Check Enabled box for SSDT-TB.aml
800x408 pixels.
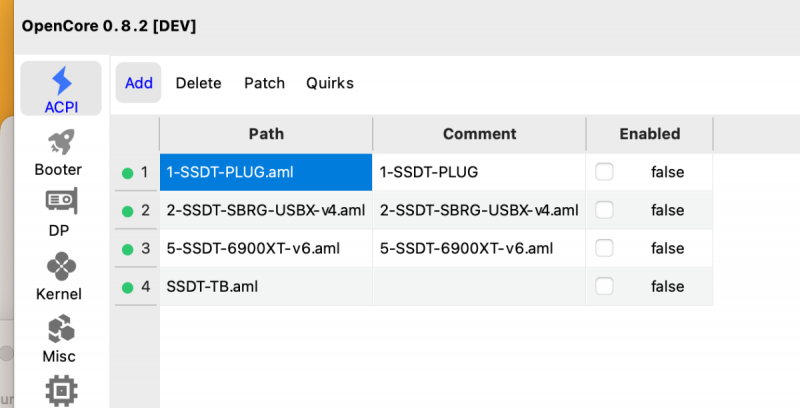tap(604, 286)
